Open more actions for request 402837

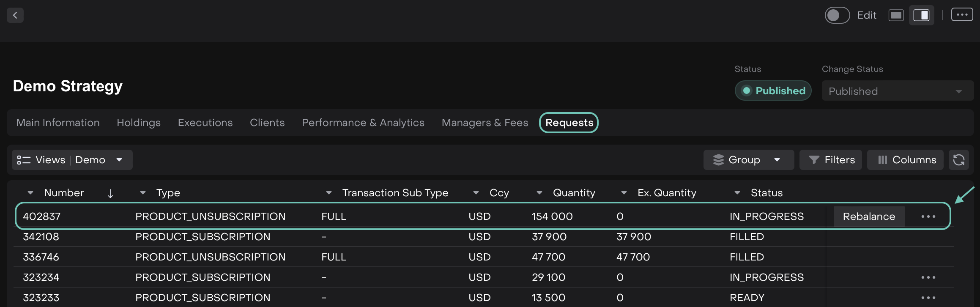pyautogui.click(x=928, y=217)
